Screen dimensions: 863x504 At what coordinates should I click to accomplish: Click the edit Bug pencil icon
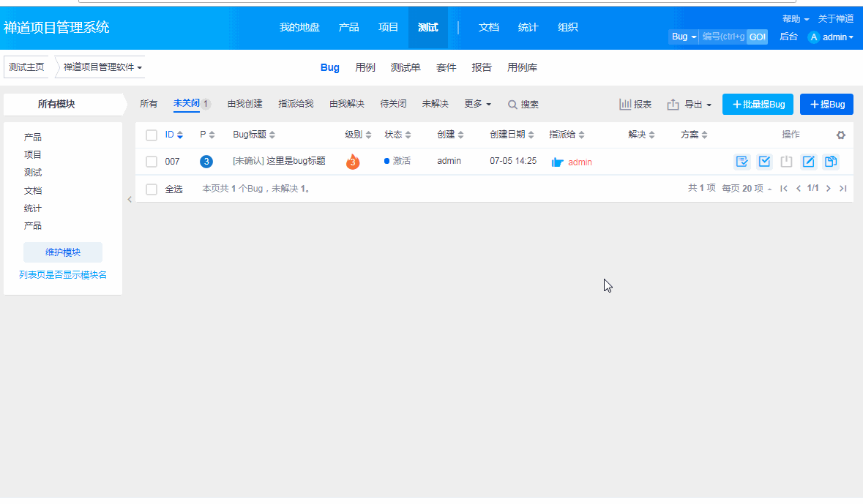click(808, 162)
